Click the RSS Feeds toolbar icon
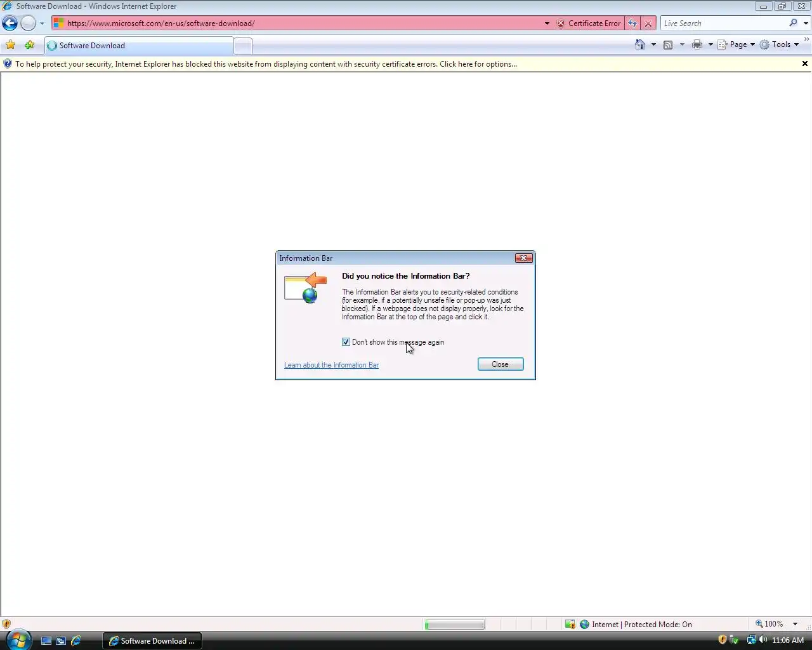Screen dimensions: 812x650 pyautogui.click(x=668, y=44)
